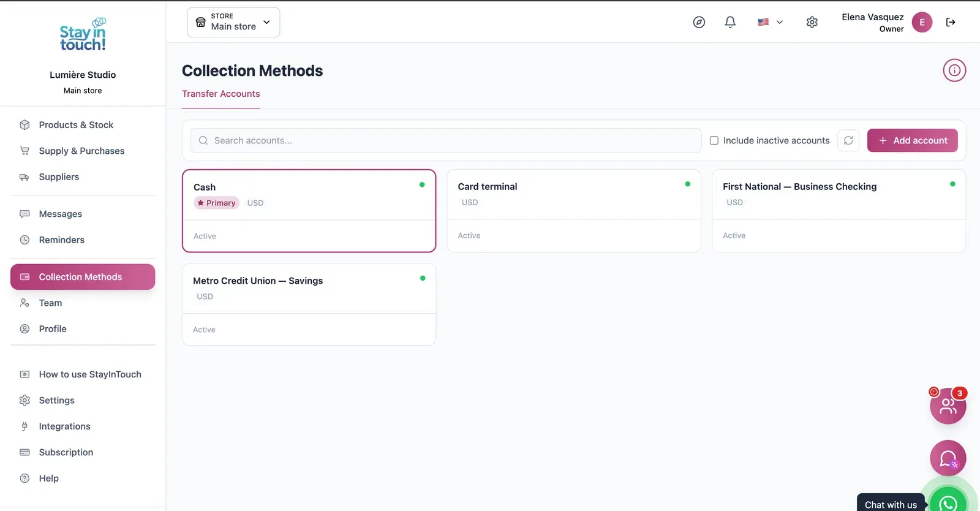
Task: Open Help in the sidebar
Action: point(83,479)
